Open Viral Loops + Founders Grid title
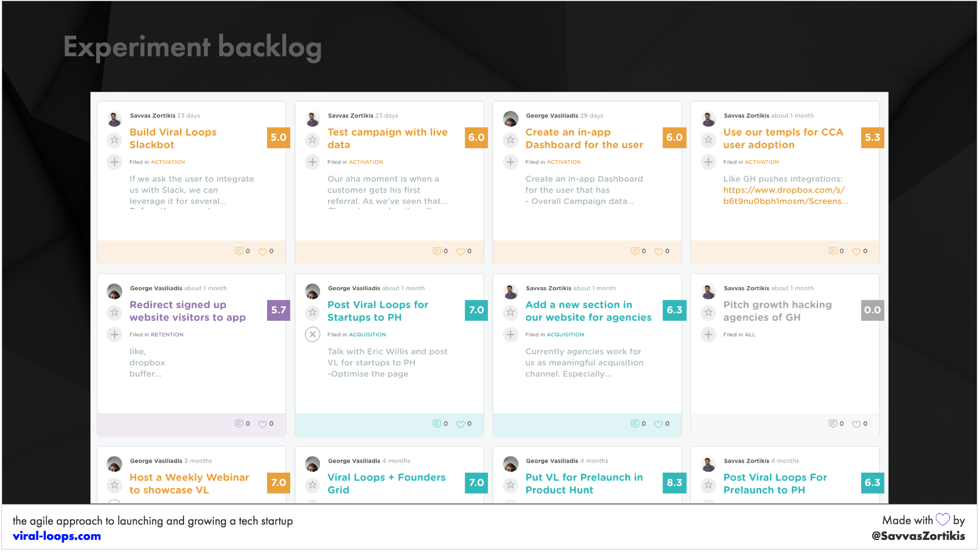The image size is (980, 552). [x=386, y=484]
